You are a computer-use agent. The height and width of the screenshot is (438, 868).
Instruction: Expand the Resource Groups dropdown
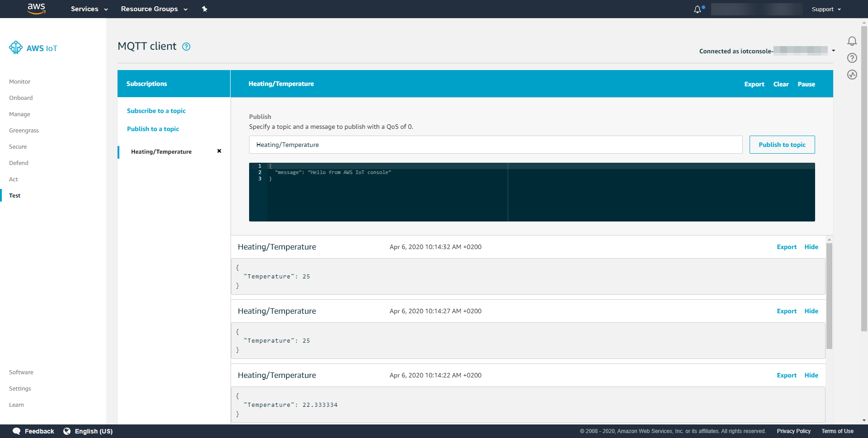154,9
